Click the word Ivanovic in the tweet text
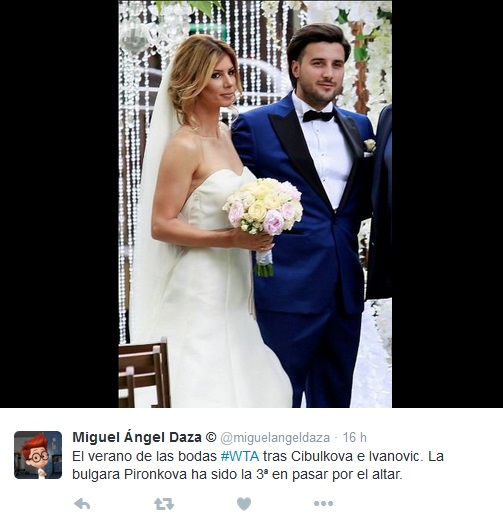503x530 pixels. 396,456
